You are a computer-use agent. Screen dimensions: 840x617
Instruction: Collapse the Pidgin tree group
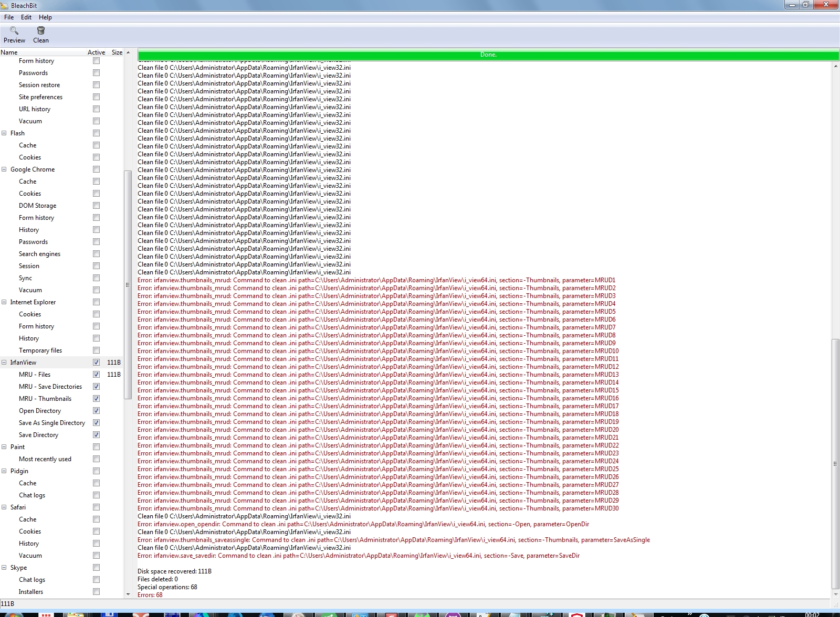[4, 471]
